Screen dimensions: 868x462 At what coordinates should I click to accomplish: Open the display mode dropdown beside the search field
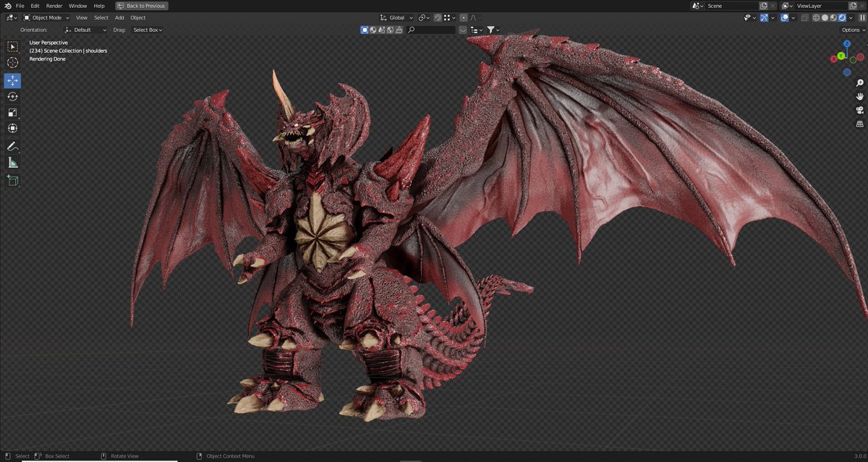point(475,30)
